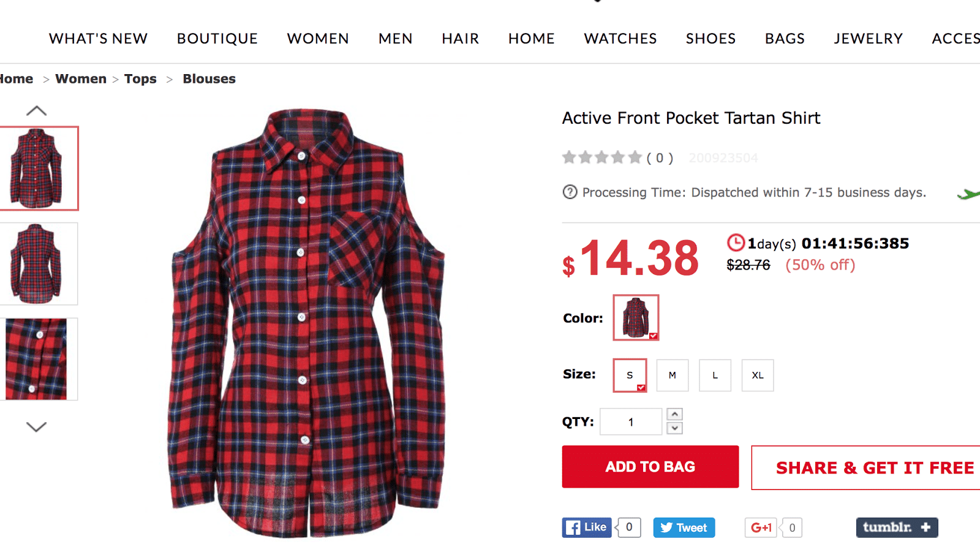980x555 pixels.
Task: Choose size XL option
Action: pos(758,376)
